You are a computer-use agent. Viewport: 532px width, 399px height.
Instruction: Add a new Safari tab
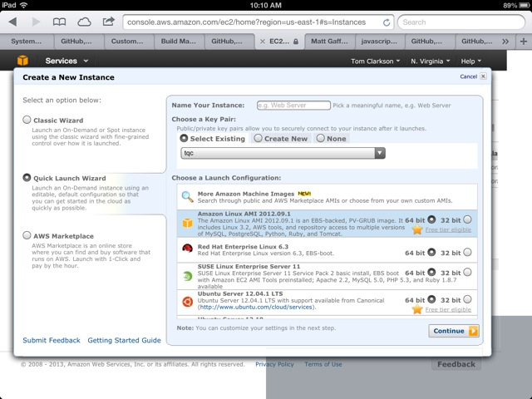coord(524,42)
